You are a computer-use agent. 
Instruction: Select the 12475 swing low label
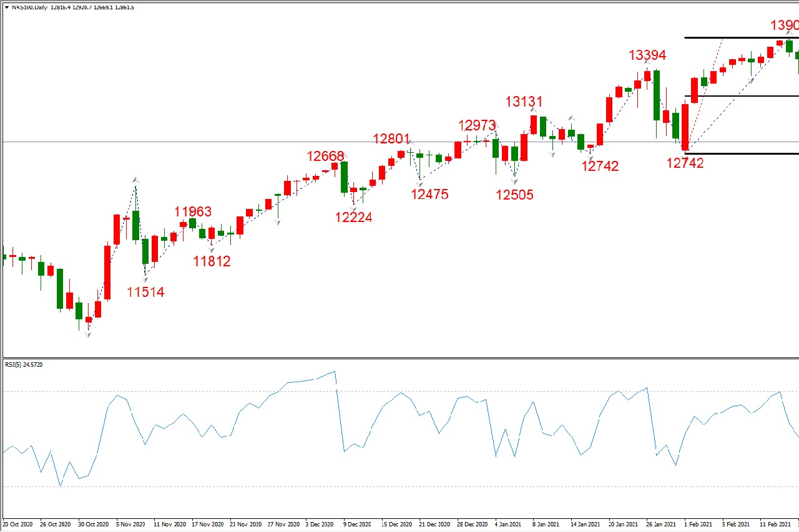429,194
